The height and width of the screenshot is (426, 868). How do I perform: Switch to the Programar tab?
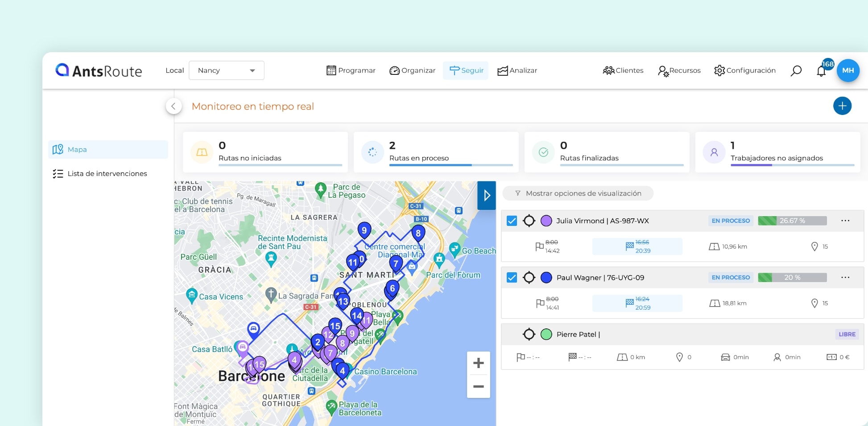351,70
